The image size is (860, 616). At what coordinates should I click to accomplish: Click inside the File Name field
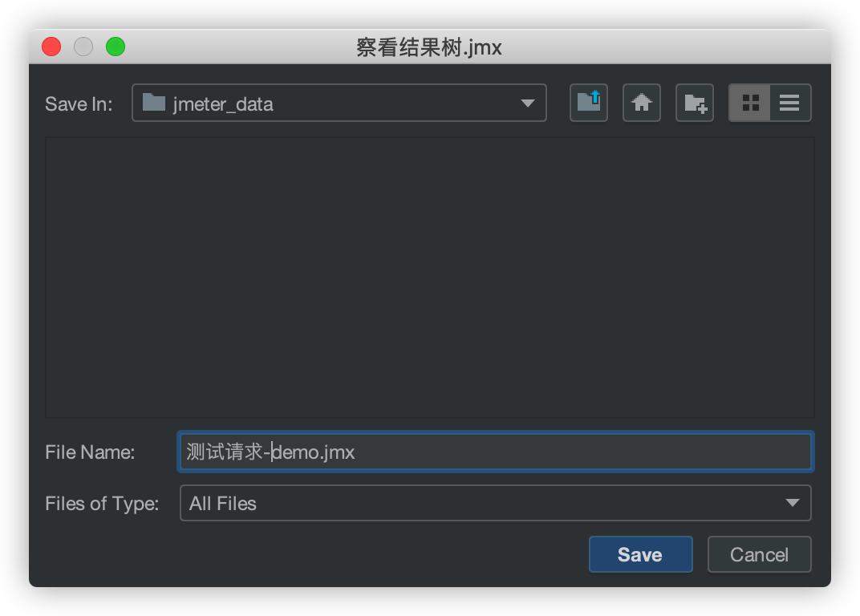tap(495, 452)
